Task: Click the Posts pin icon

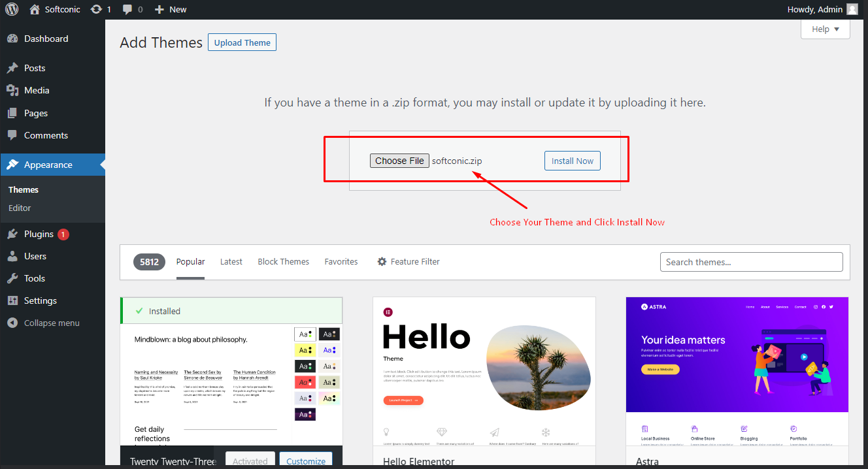Action: click(12, 68)
